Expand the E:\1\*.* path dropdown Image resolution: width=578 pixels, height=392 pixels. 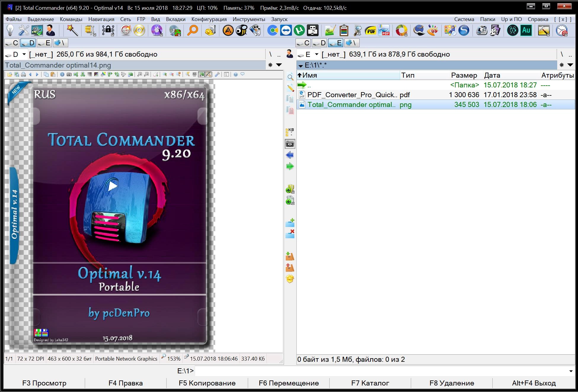pyautogui.click(x=301, y=65)
